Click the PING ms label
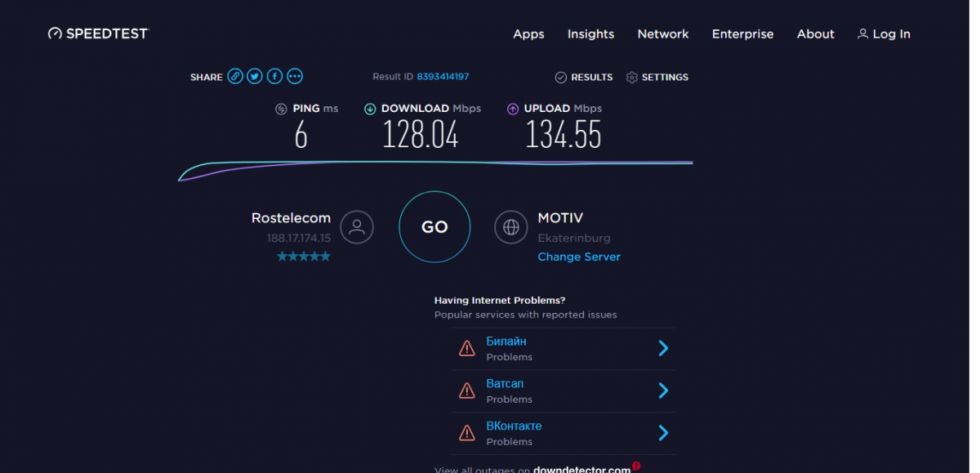980x473 pixels. [315, 109]
